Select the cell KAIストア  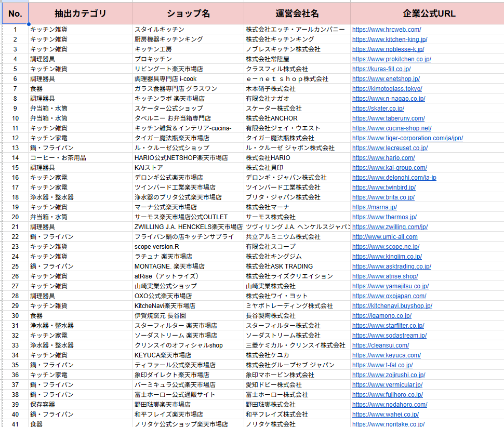tap(189, 168)
